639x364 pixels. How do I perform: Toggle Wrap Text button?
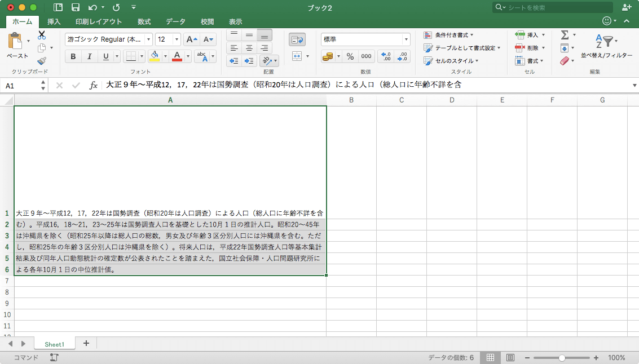pyautogui.click(x=297, y=40)
